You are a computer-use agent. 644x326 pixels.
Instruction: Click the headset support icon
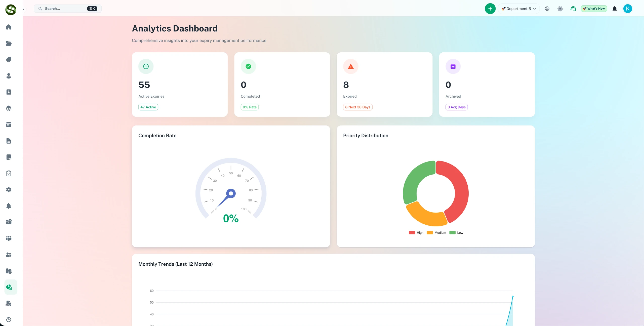click(573, 9)
